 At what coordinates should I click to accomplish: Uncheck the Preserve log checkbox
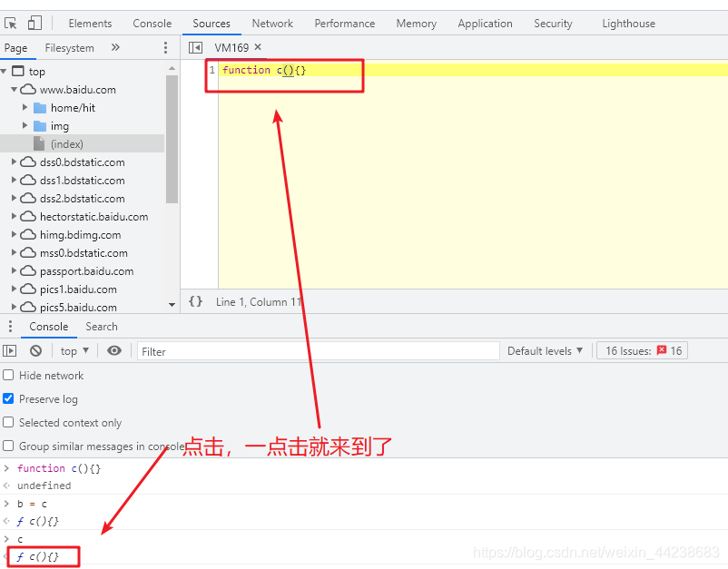point(8,398)
